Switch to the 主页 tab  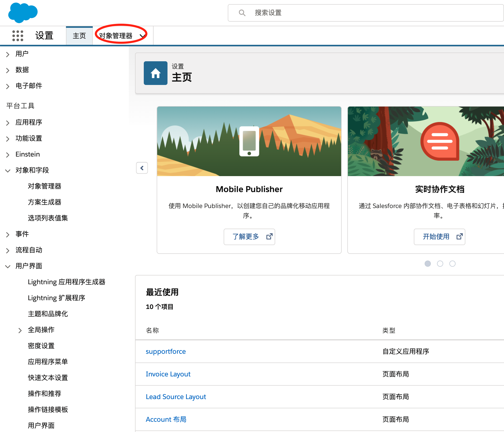(x=79, y=36)
